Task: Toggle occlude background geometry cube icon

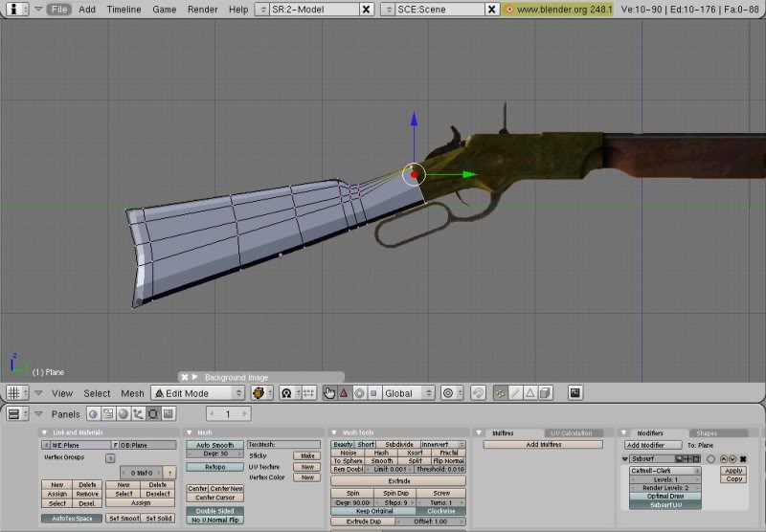Action: (545, 393)
